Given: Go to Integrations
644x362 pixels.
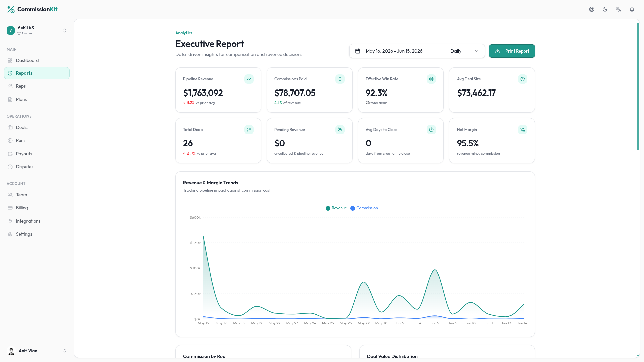Looking at the screenshot, I should [x=37, y=221].
